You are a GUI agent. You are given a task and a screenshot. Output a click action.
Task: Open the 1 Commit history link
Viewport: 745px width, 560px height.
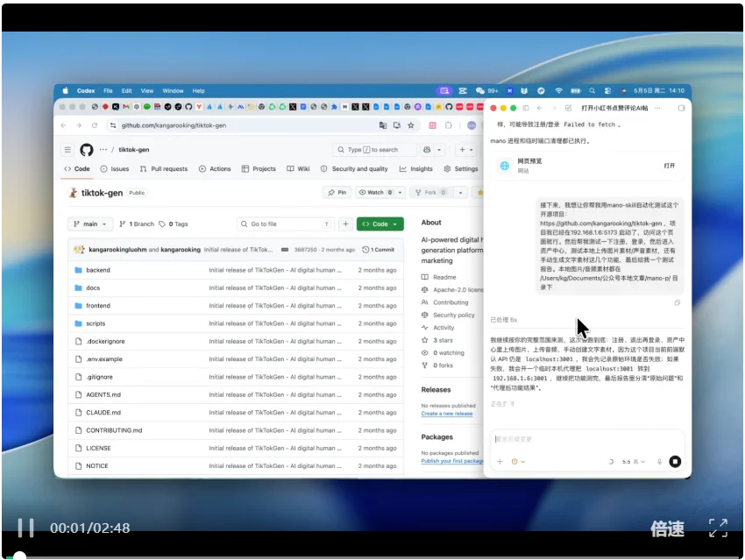tap(379, 250)
